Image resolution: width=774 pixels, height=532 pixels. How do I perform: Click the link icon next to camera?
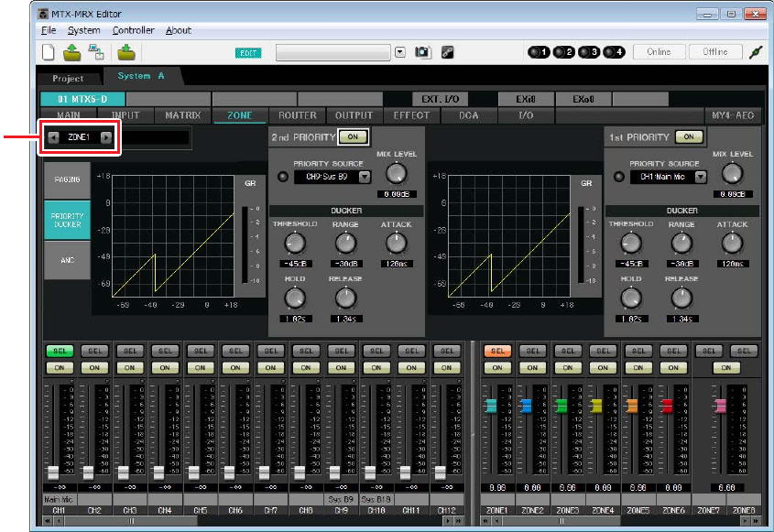[x=448, y=52]
